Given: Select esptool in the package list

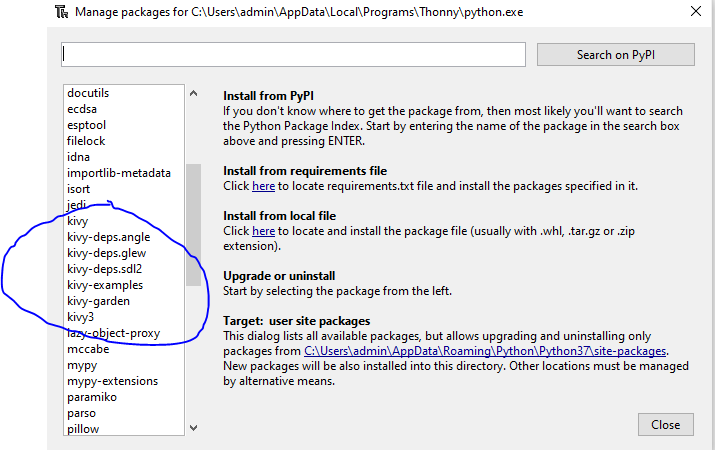Looking at the screenshot, I should [86, 125].
